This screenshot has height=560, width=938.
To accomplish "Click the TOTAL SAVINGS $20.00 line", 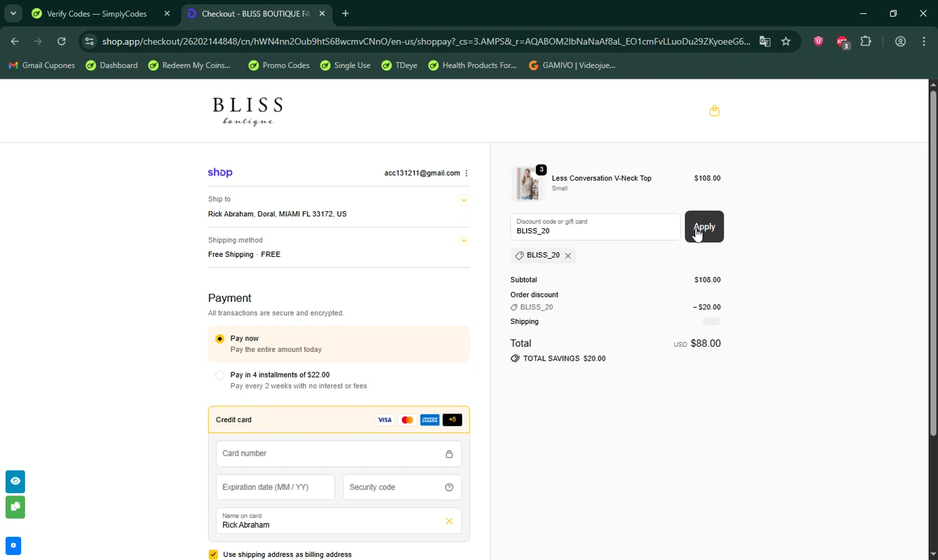I will 558,359.
